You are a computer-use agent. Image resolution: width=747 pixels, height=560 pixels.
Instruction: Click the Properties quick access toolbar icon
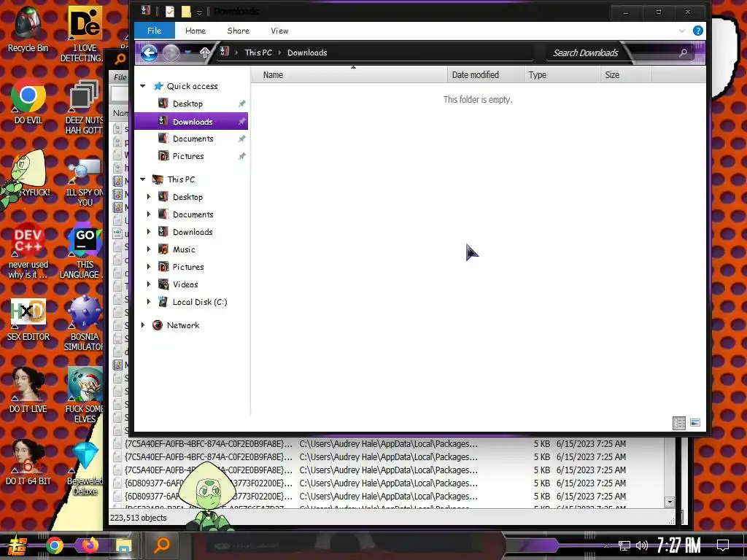point(169,12)
